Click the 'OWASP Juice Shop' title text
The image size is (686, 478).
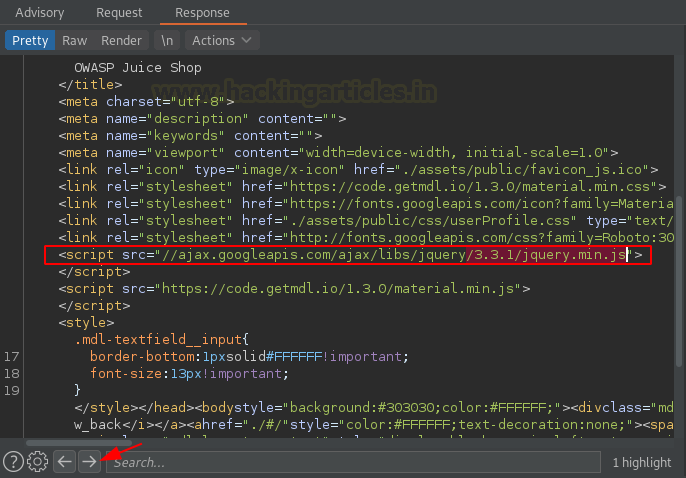(138, 67)
